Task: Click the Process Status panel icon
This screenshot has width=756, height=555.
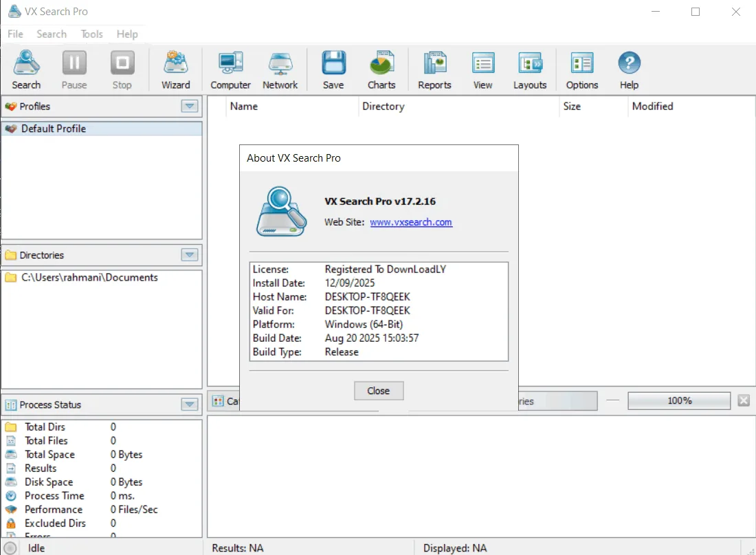Action: pos(10,405)
